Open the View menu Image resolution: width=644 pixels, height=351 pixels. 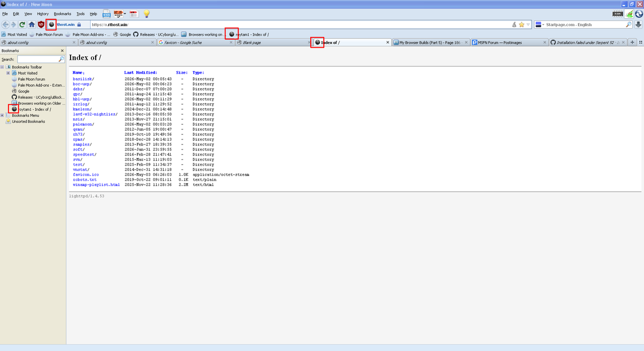click(28, 14)
